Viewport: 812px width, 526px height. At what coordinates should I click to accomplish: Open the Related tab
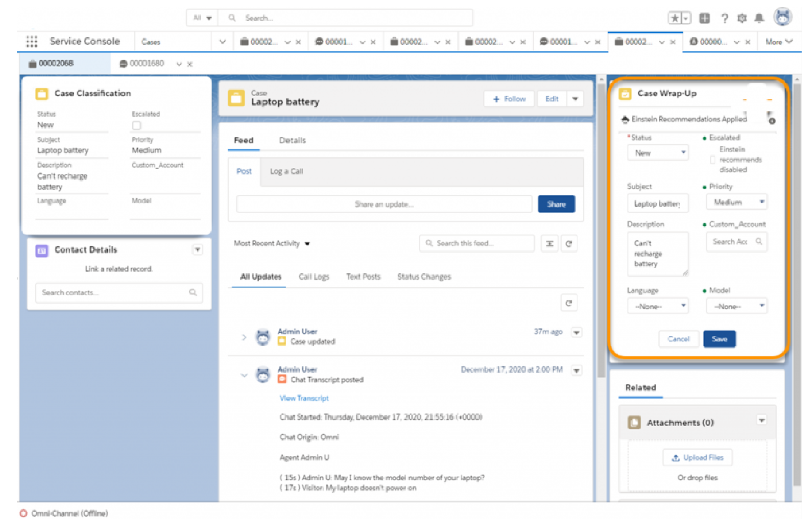click(x=641, y=388)
